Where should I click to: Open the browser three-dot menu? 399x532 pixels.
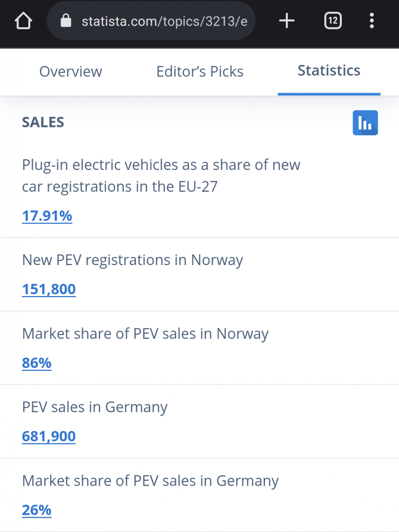click(371, 21)
